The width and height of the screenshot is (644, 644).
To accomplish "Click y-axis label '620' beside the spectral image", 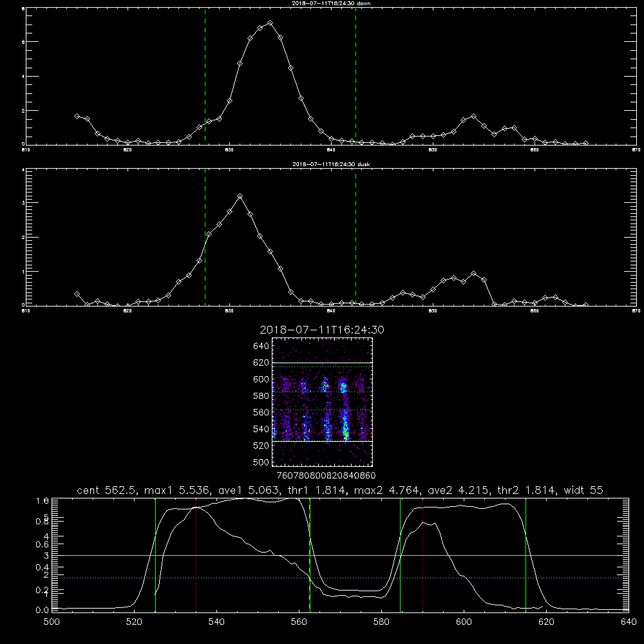I will click(261, 363).
